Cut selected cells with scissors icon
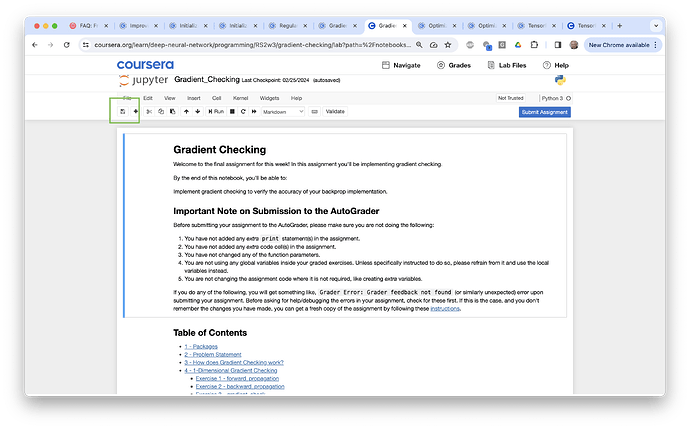690x429 pixels. point(149,112)
